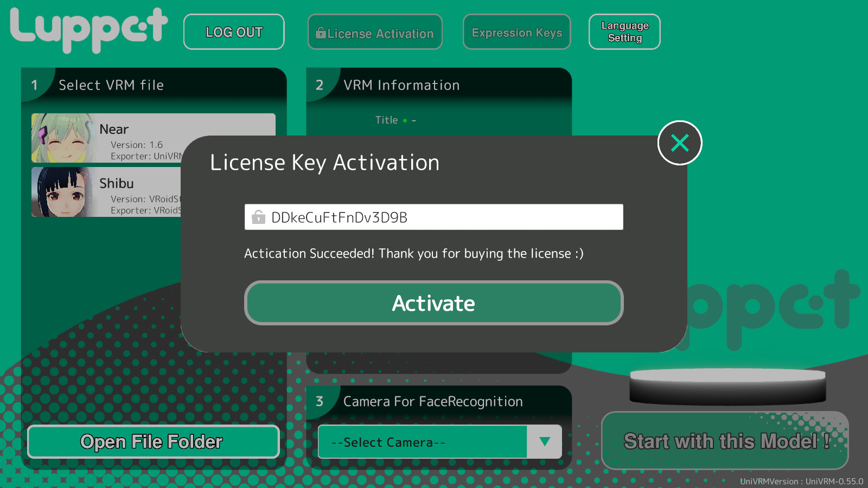
Task: Click the activation succeeded message text
Action: [x=414, y=253]
